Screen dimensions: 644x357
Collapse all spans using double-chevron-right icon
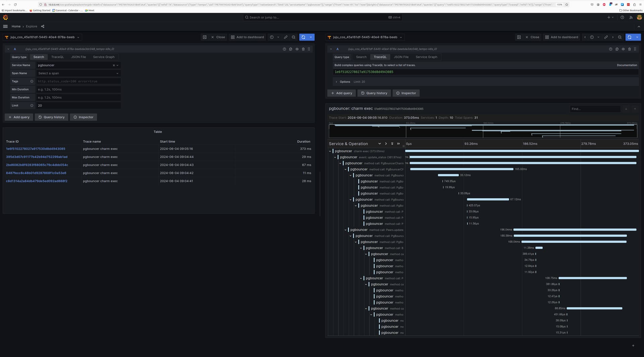[398, 144]
